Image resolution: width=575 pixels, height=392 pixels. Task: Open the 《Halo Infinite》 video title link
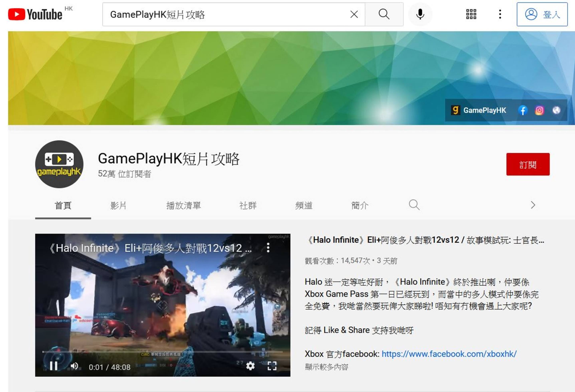425,240
